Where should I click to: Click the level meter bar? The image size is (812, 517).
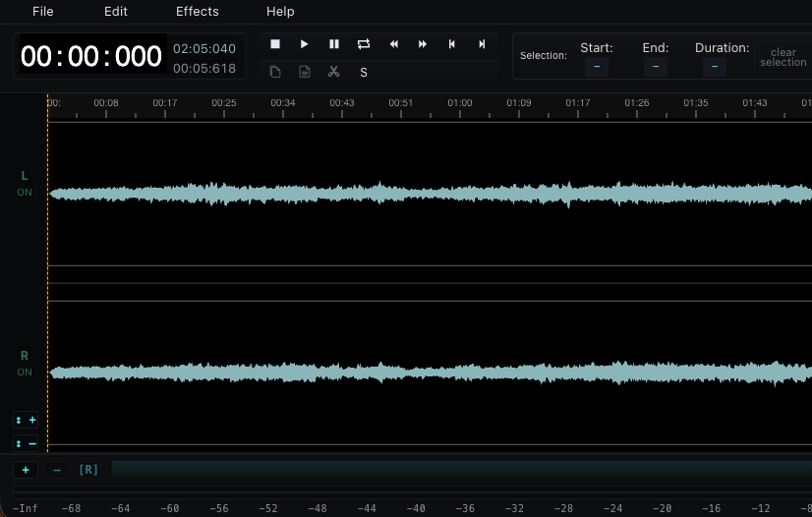[x=412, y=491]
